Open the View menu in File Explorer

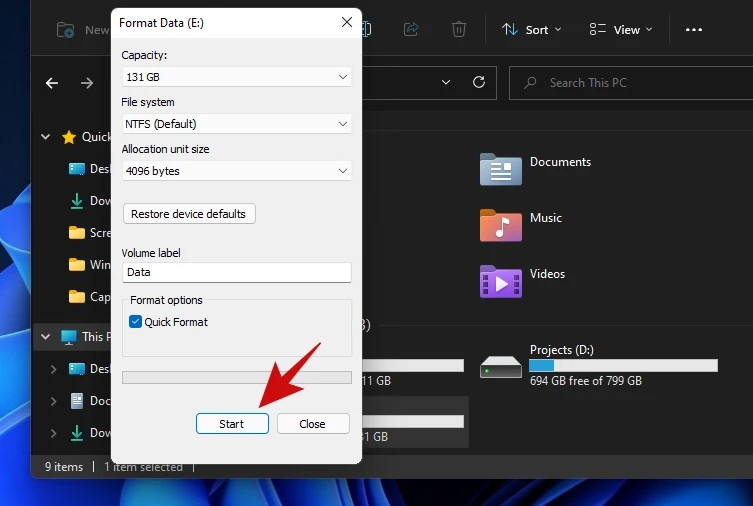[621, 30]
